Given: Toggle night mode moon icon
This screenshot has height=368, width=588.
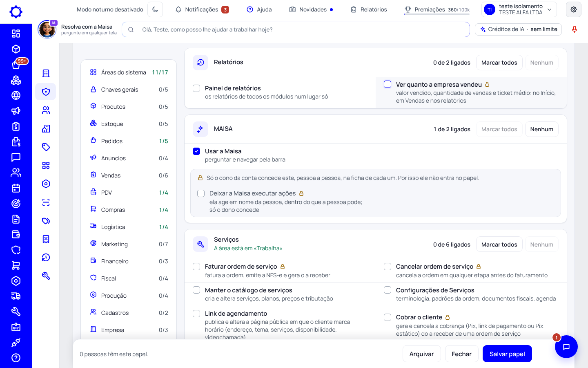Looking at the screenshot, I should click(x=155, y=9).
